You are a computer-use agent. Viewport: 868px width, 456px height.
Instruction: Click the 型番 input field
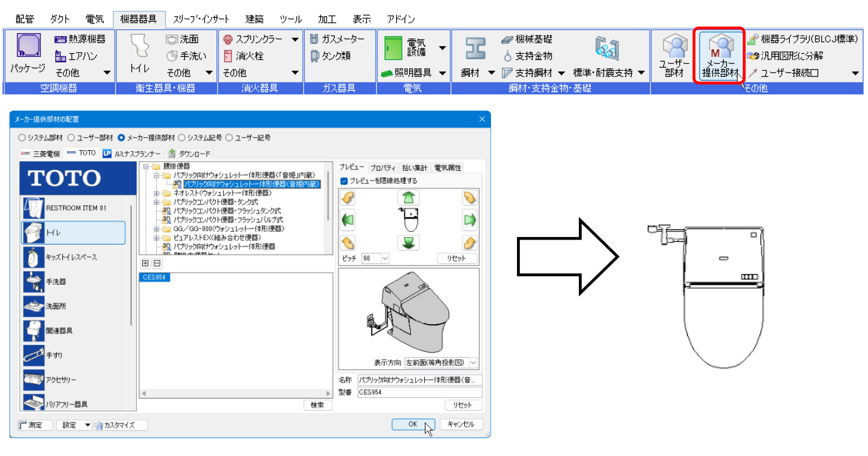420,392
